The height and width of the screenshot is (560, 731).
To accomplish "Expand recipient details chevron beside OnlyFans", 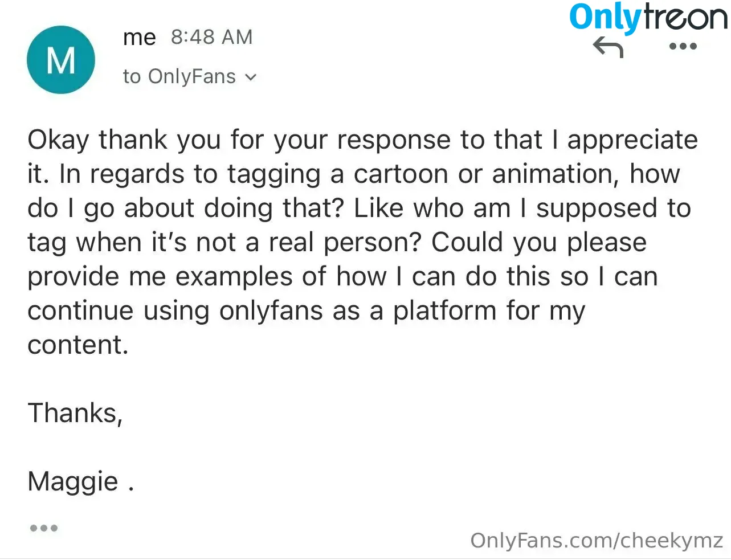I will click(x=251, y=77).
